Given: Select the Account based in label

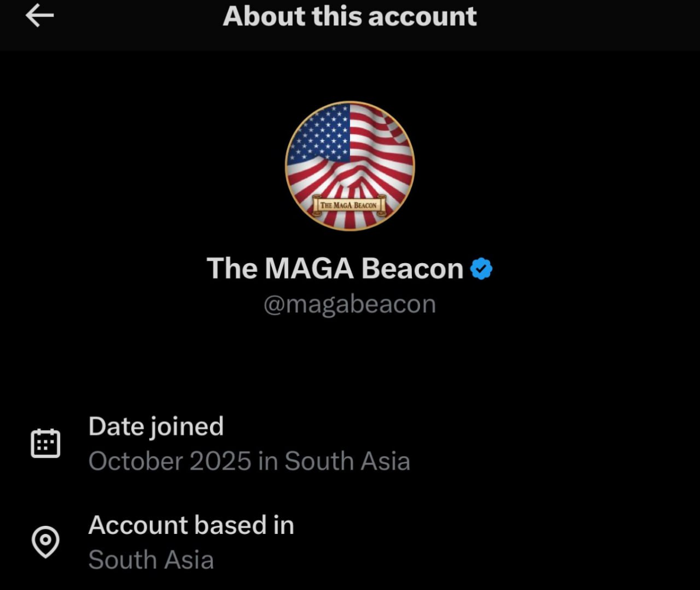Looking at the screenshot, I should tap(191, 525).
